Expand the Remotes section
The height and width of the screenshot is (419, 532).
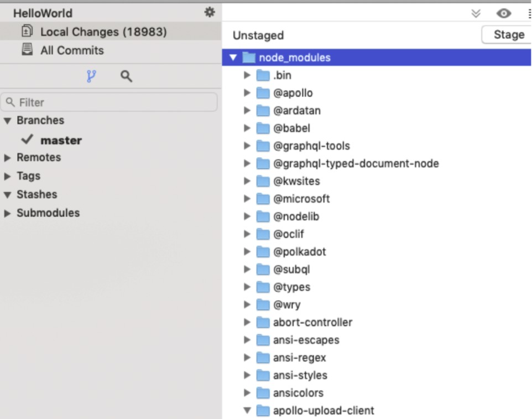pyautogui.click(x=8, y=158)
